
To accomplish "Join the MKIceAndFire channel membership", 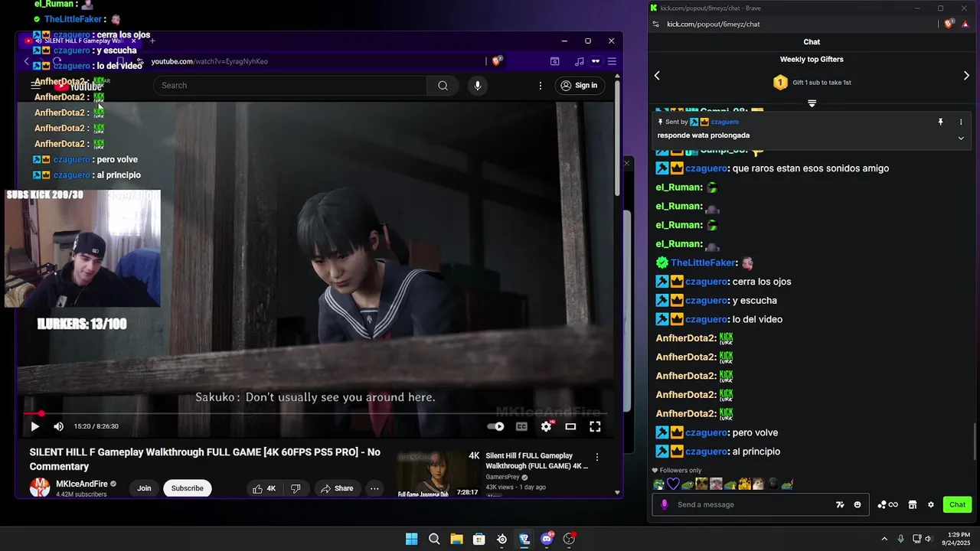I will point(144,488).
